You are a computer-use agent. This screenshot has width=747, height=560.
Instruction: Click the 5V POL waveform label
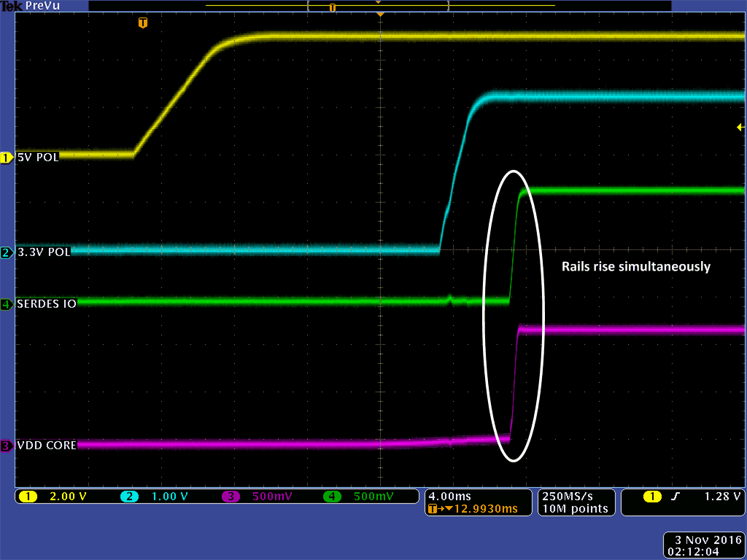(x=37, y=157)
